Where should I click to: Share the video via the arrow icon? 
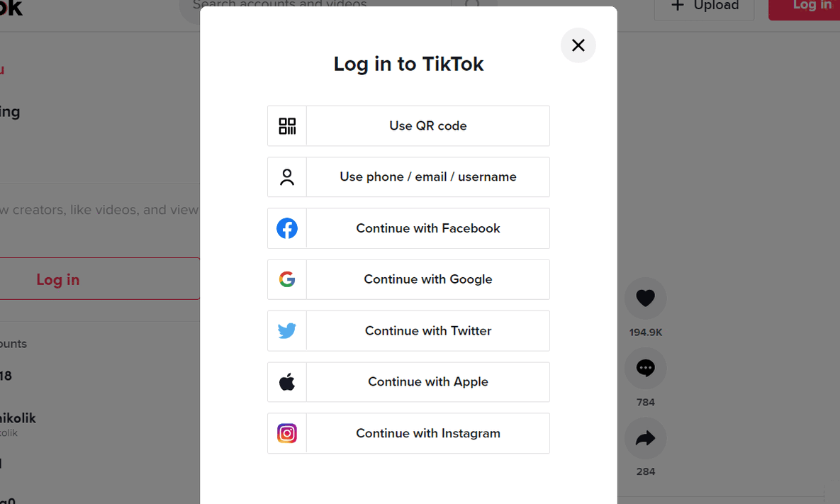[645, 438]
